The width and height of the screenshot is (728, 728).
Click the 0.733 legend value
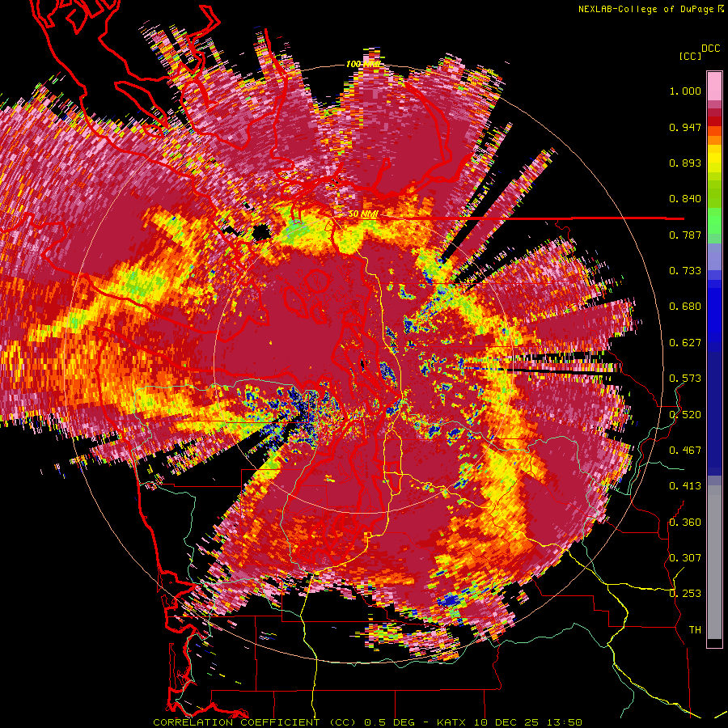[685, 271]
